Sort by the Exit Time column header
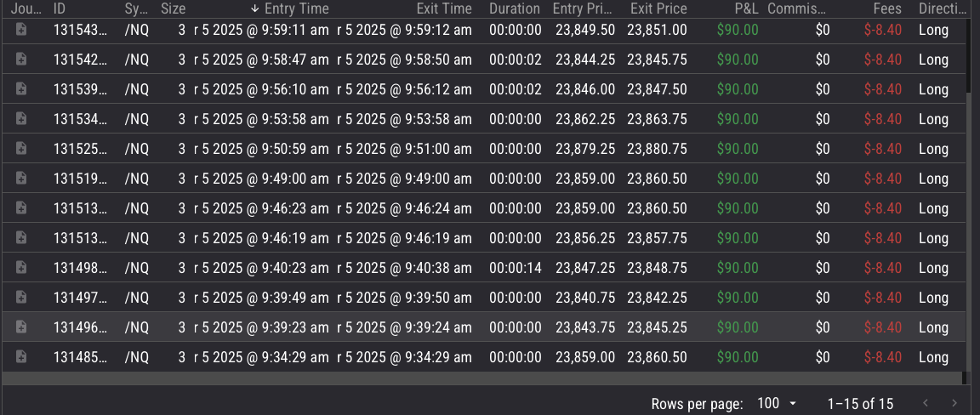 [x=444, y=9]
